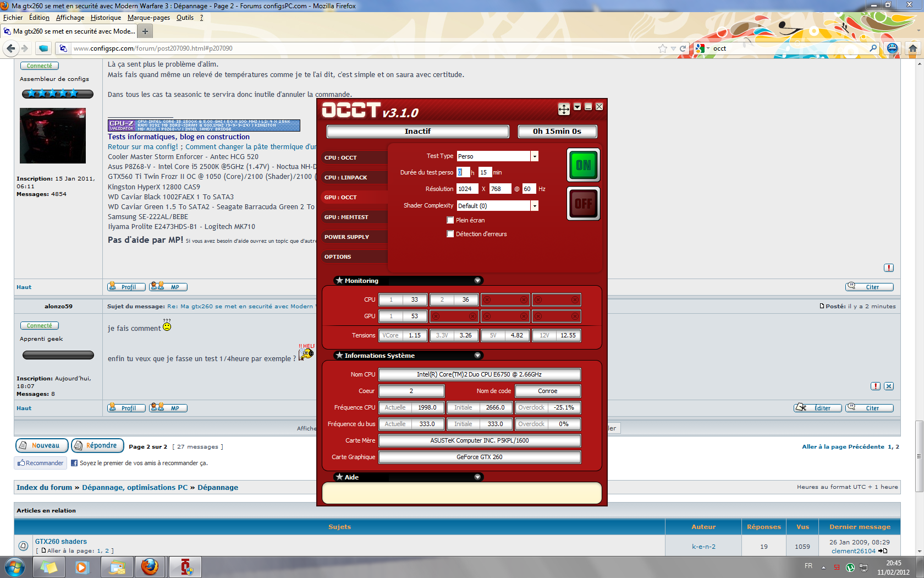Screen dimensions: 924x578
Task: Click Firefox back arrow button
Action: 11,48
